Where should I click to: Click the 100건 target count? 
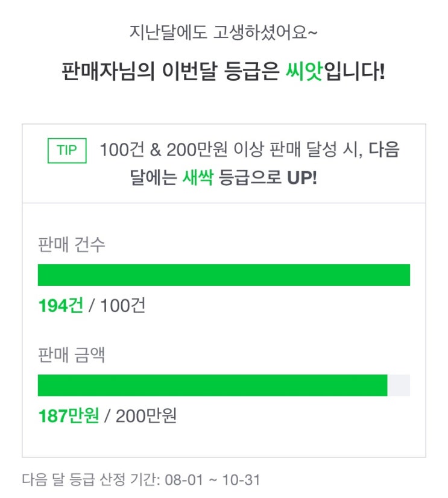click(123, 306)
